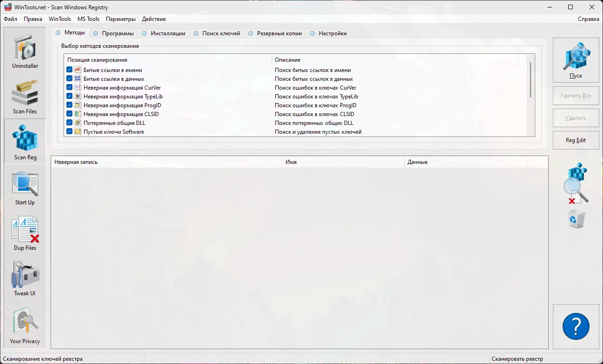The width and height of the screenshot is (603, 364).
Task: Open the Start Up manager
Action: pos(25,187)
